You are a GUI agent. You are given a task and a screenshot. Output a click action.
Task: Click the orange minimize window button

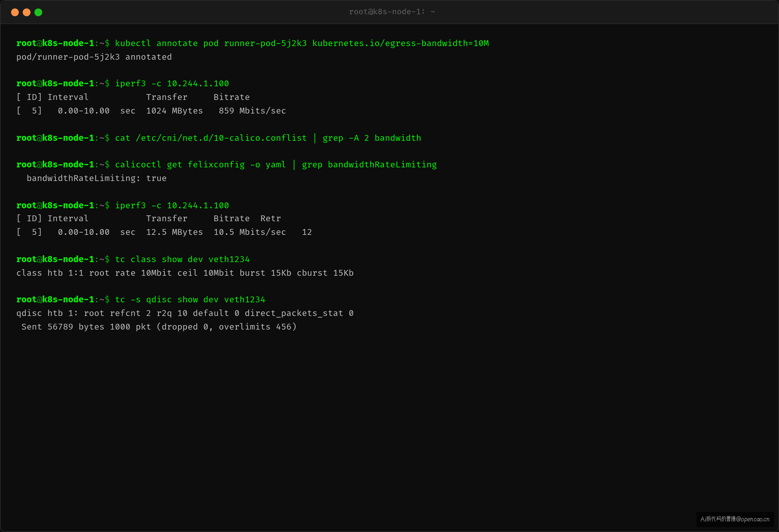(27, 12)
